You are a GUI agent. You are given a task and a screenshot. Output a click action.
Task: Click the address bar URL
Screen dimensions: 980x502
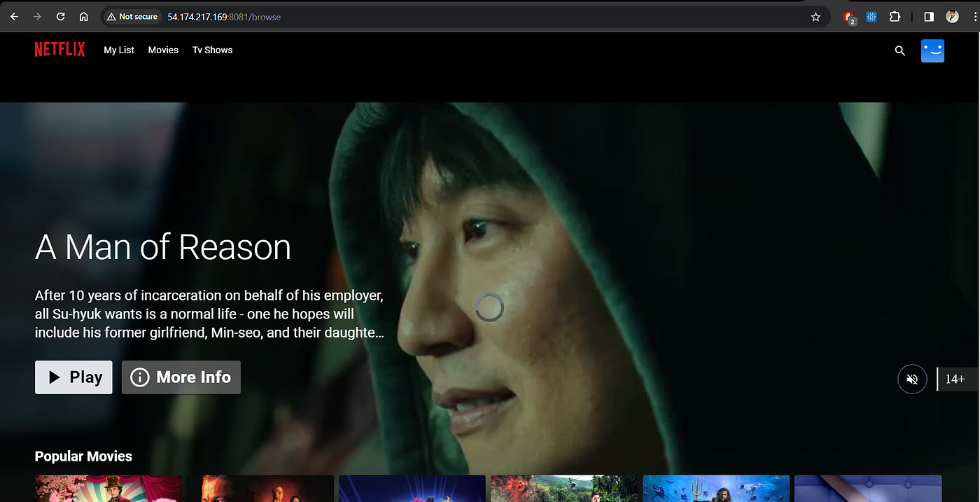(224, 17)
